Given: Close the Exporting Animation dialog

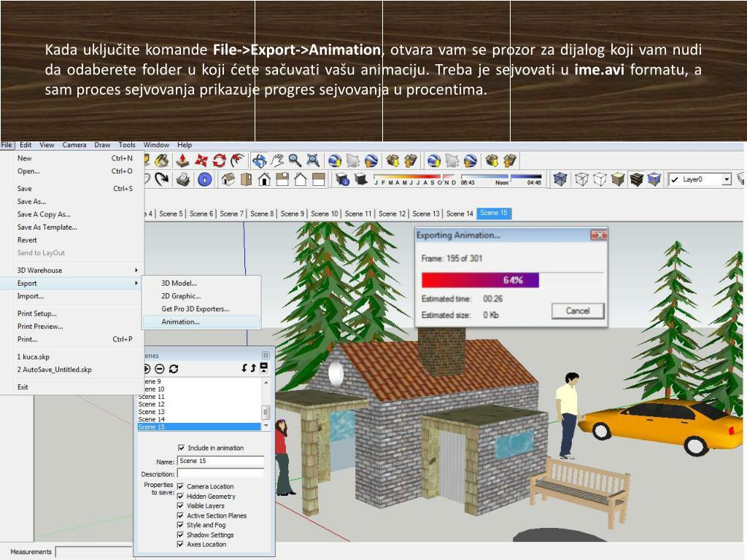Looking at the screenshot, I should [x=598, y=235].
